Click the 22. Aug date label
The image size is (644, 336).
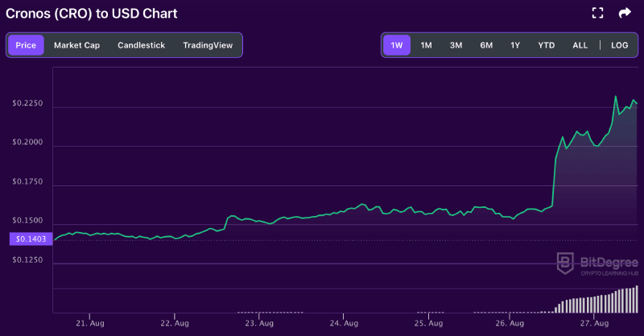[175, 323]
